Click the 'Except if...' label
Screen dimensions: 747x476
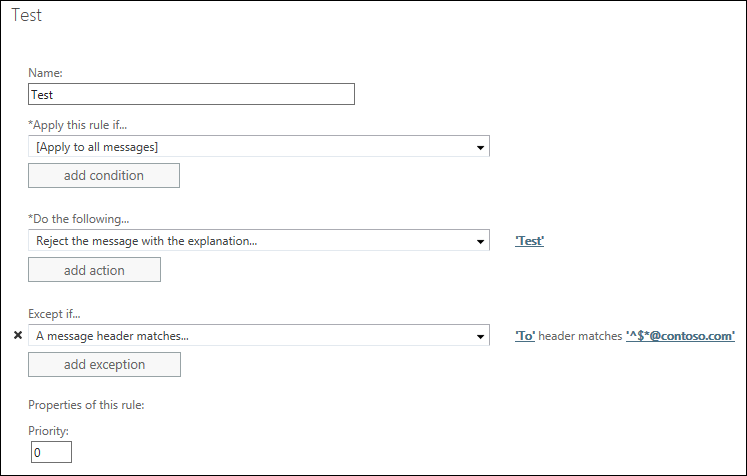[x=55, y=314]
